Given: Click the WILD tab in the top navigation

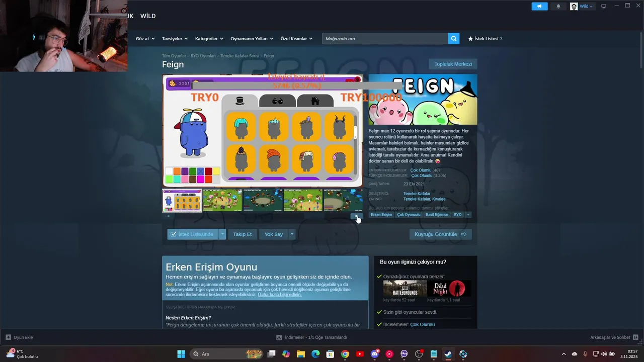Looking at the screenshot, I should pyautogui.click(x=148, y=16).
